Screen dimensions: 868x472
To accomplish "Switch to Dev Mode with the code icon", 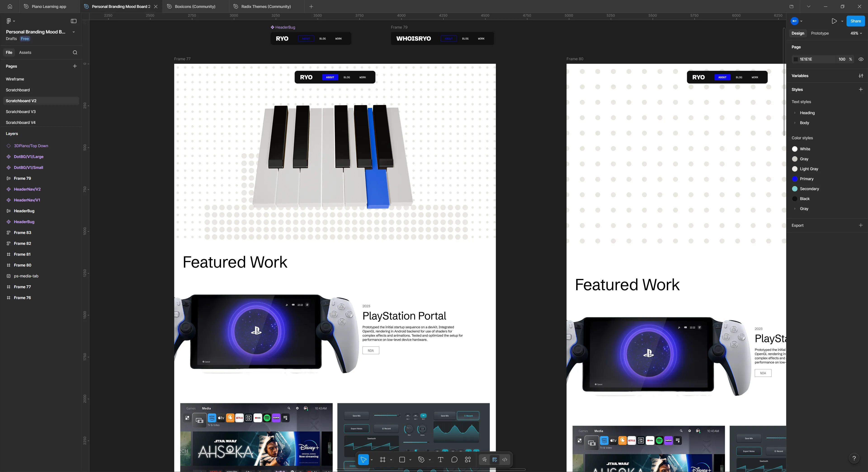I will pyautogui.click(x=505, y=460).
